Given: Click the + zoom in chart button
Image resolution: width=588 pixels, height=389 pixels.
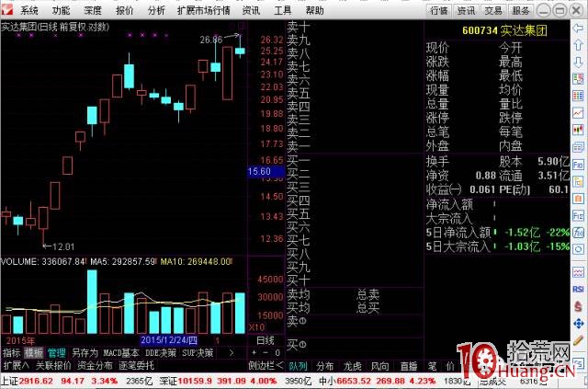Looking at the screenshot, I should (254, 353).
